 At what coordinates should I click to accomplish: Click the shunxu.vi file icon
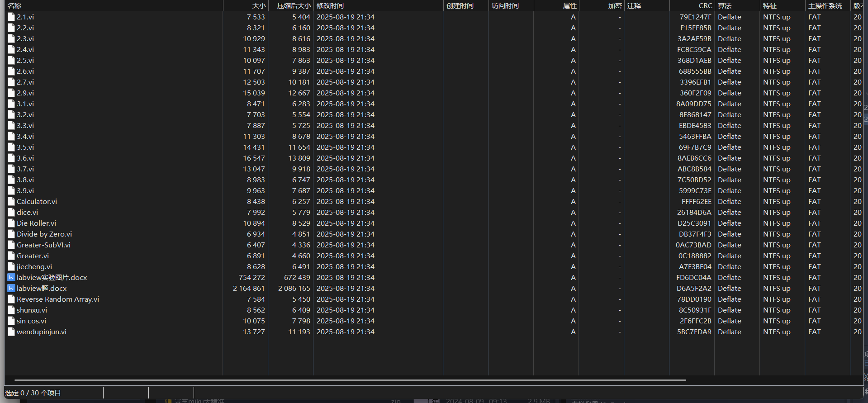point(11,310)
